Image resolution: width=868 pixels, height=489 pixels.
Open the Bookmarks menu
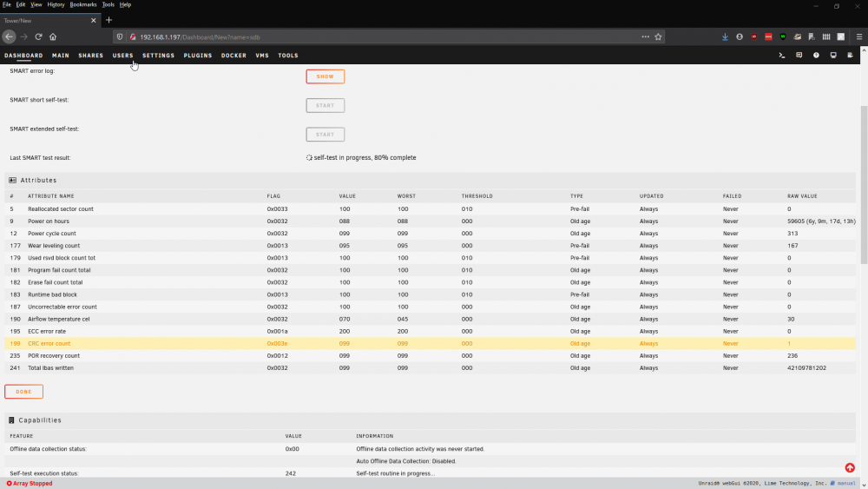(83, 4)
